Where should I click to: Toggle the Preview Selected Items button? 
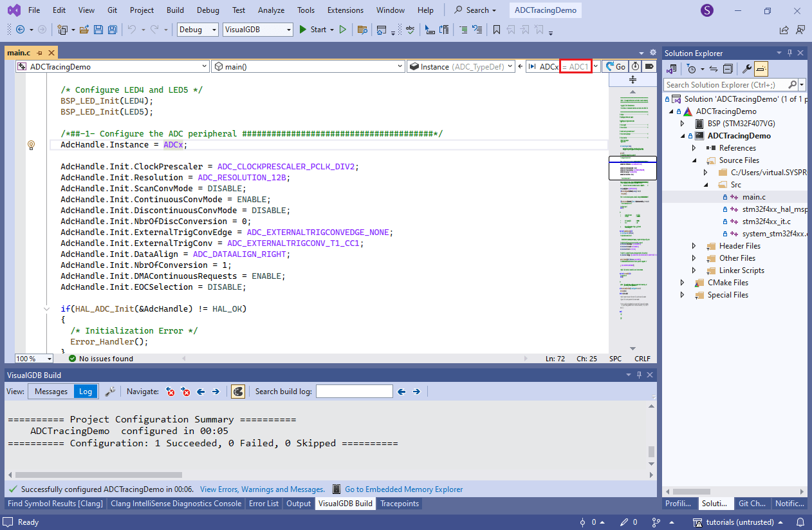click(761, 69)
